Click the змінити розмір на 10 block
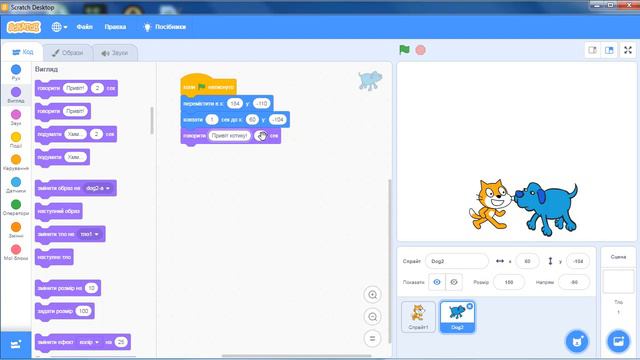 click(68, 288)
